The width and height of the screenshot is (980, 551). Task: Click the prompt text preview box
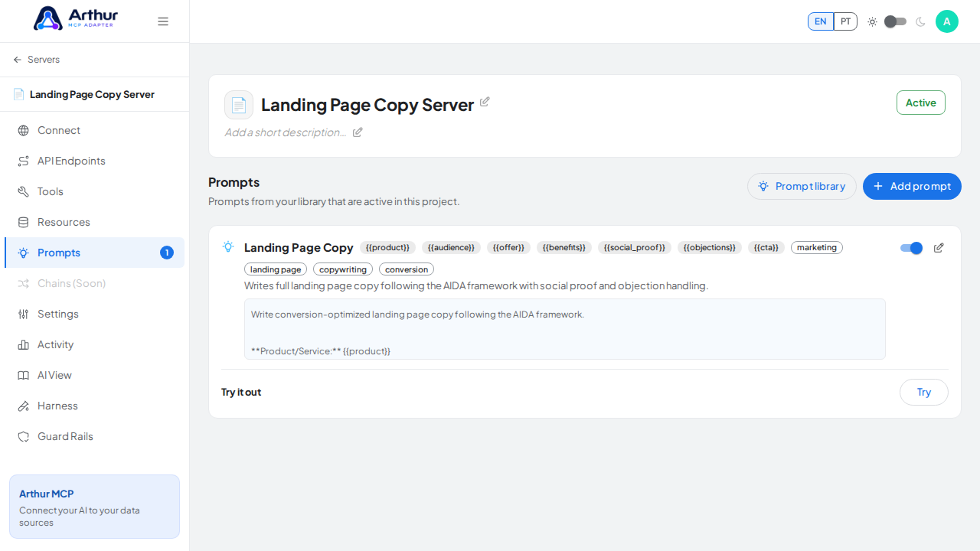565,329
